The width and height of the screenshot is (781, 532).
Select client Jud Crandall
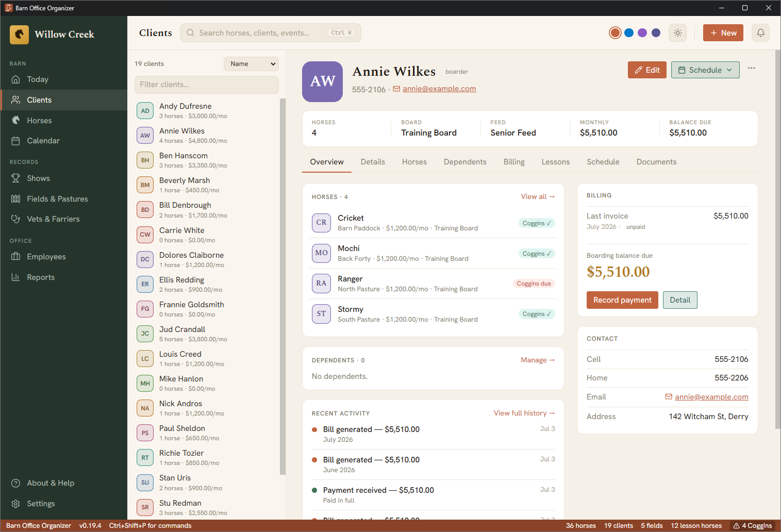coord(206,334)
